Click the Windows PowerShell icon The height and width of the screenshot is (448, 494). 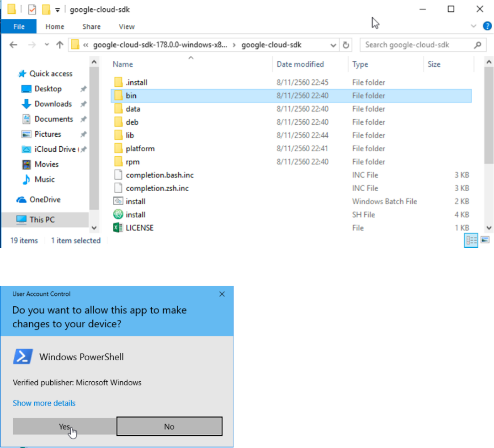23,357
